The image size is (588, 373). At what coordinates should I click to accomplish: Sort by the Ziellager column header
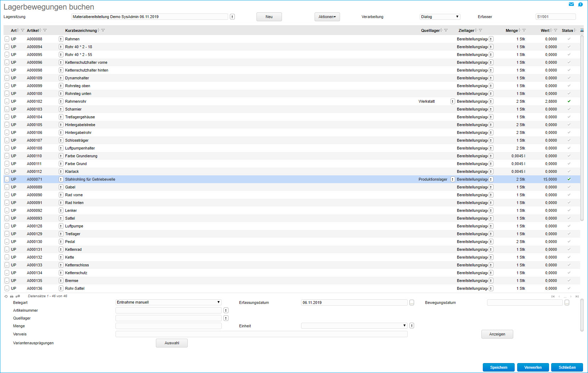[x=466, y=30]
